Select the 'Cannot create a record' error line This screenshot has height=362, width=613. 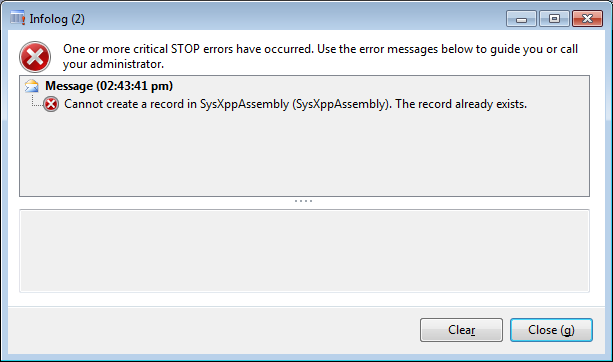point(296,104)
